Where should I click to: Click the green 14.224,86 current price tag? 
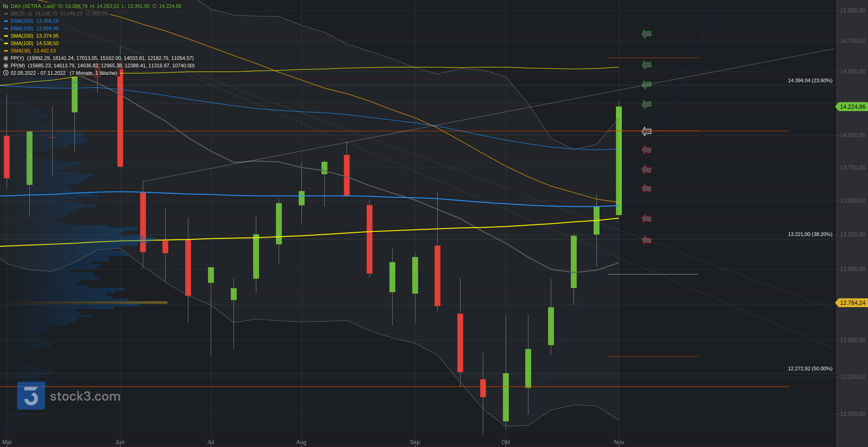pyautogui.click(x=852, y=107)
